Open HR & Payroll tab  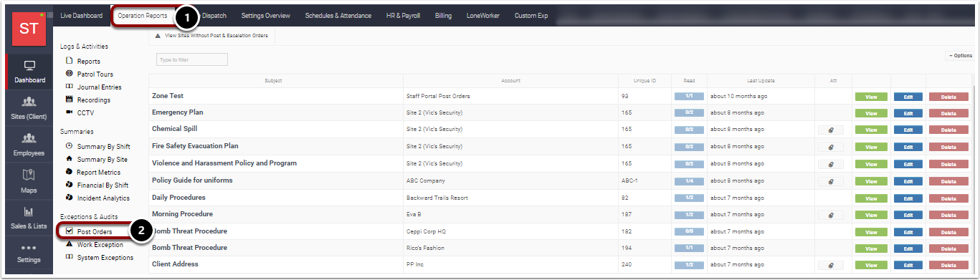click(x=403, y=15)
